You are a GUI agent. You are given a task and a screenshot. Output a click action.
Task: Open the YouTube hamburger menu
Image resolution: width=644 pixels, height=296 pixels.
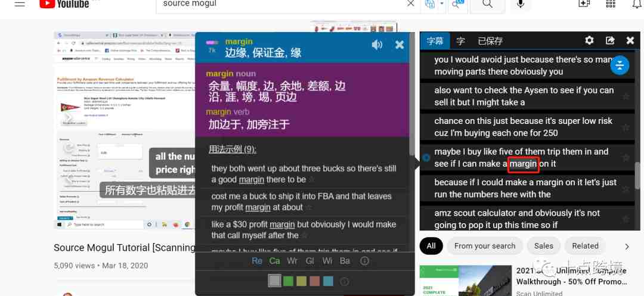point(20,4)
